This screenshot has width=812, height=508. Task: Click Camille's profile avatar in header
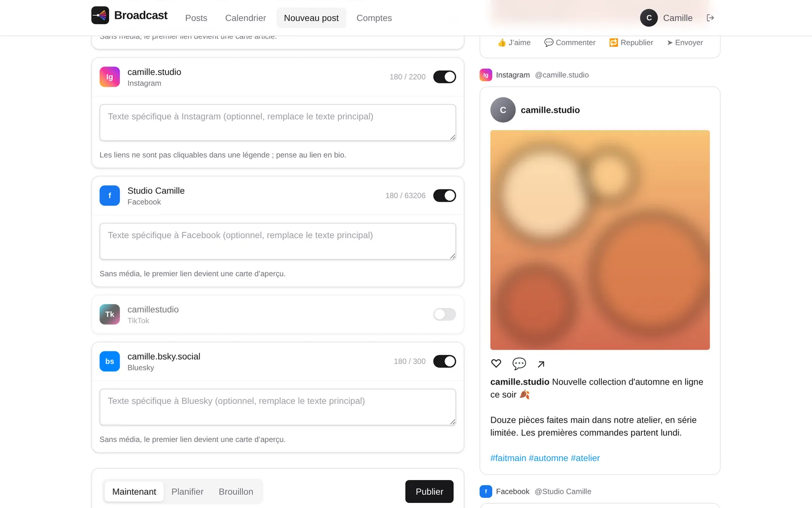(649, 18)
